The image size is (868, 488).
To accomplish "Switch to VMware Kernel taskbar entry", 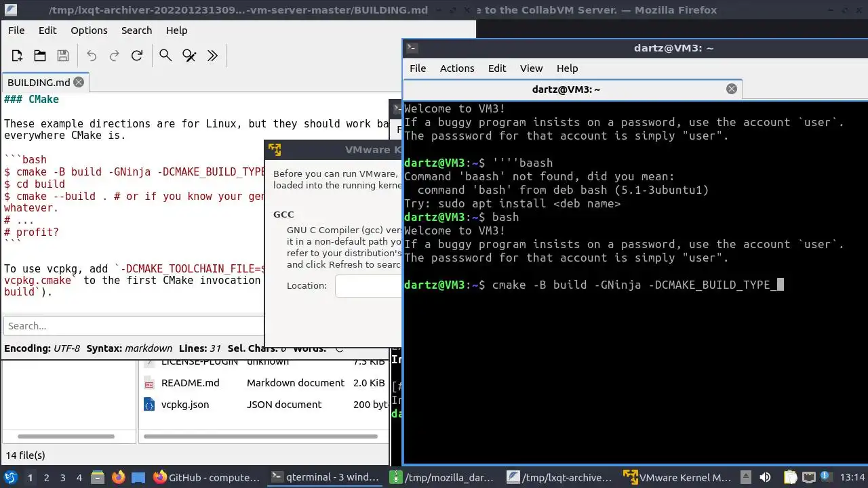I will point(679,478).
